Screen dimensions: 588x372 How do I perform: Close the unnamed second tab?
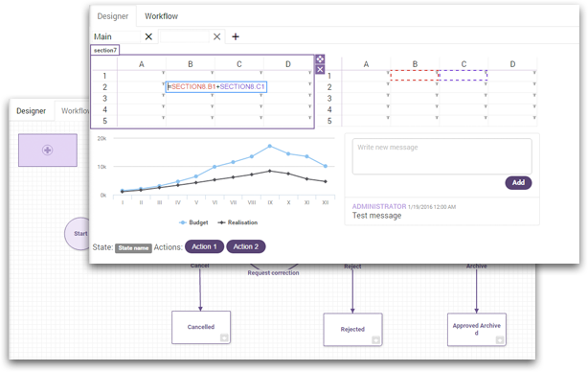216,36
